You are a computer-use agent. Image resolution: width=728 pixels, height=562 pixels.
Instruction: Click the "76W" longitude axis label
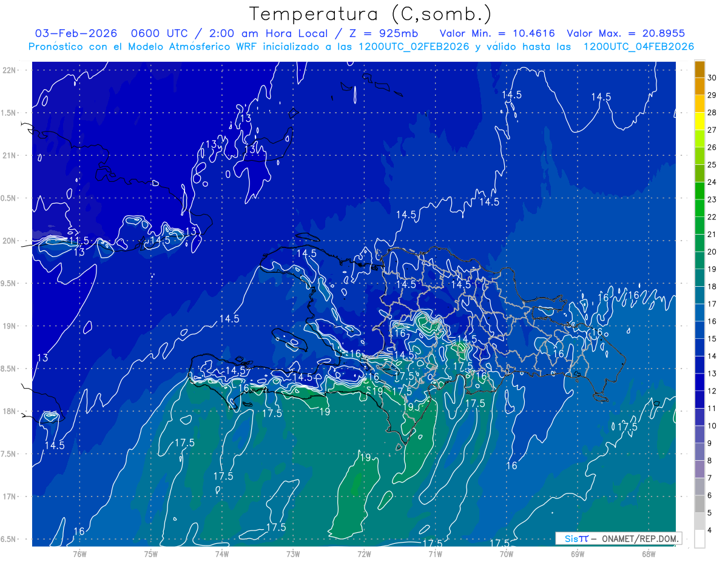[x=79, y=554]
